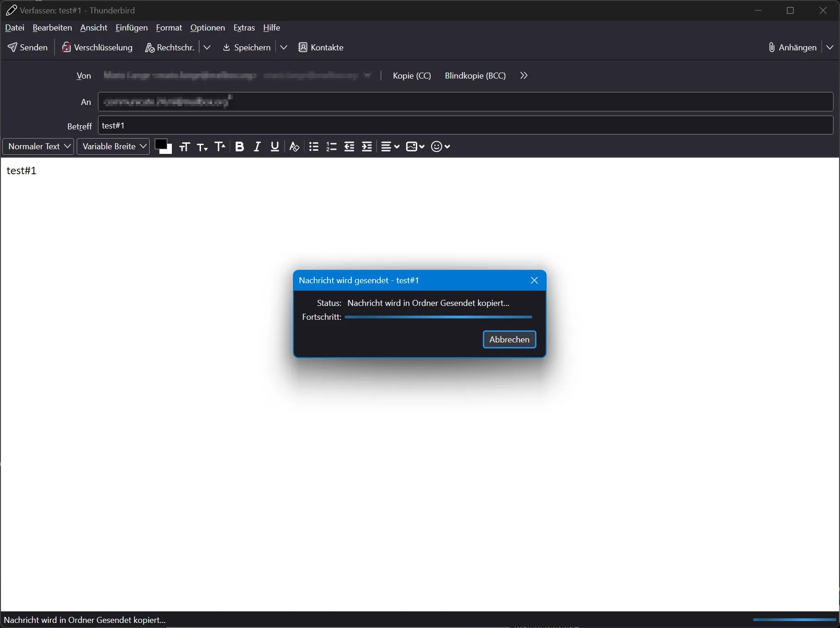Open the emoji smiley picker

[440, 146]
